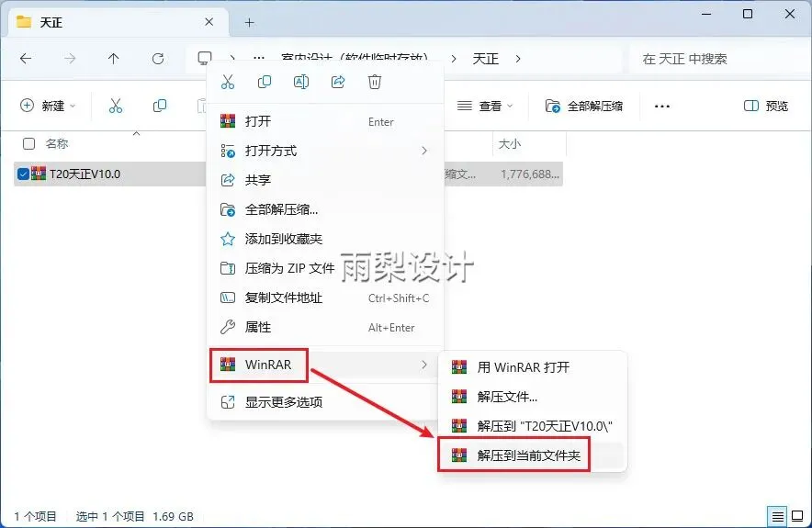Screen dimensions: 812x528
Task: Select 压缩为 ZIP 文件
Action: point(325,268)
